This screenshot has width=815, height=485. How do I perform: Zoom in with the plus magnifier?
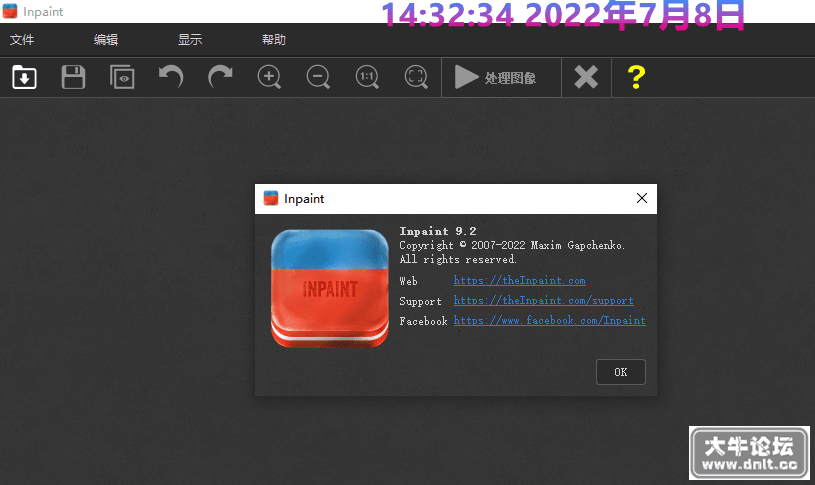coord(269,77)
